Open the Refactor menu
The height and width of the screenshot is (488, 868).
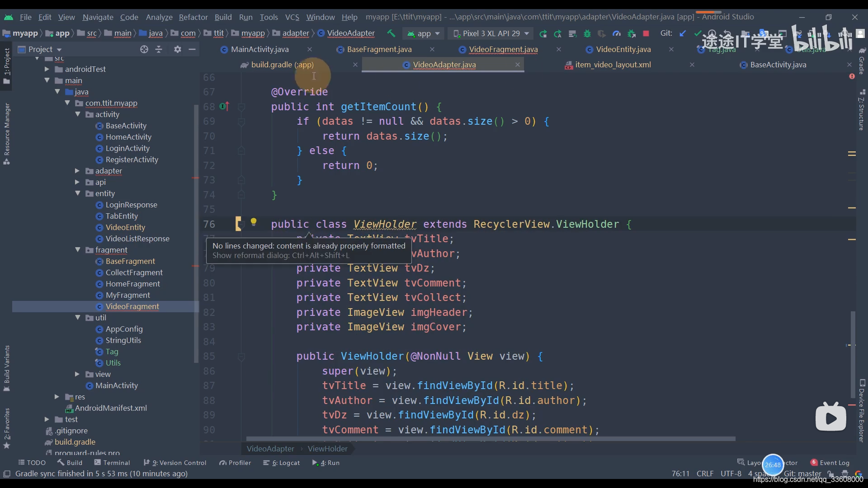[193, 17]
